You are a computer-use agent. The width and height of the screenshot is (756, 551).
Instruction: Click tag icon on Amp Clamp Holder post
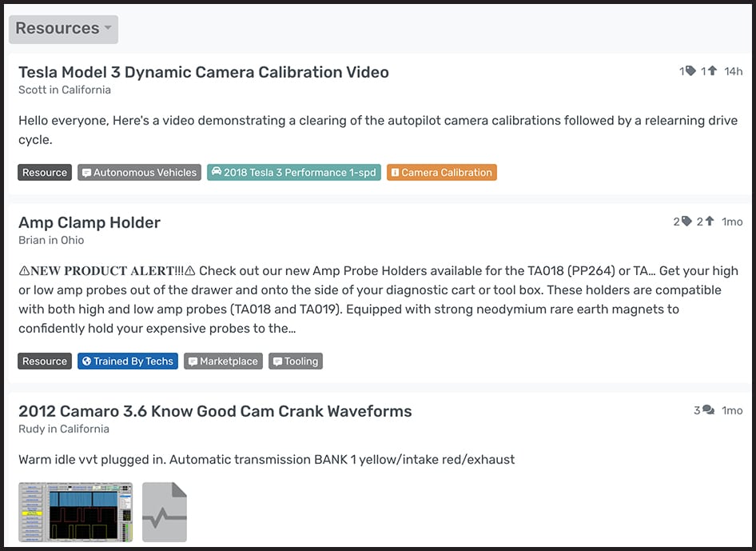click(686, 221)
